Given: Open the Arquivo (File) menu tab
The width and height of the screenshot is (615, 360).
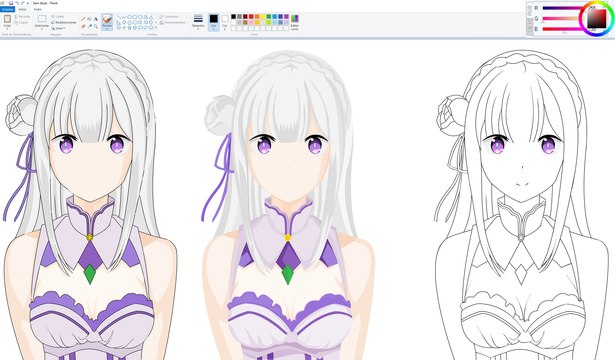Looking at the screenshot, I should click(x=7, y=9).
